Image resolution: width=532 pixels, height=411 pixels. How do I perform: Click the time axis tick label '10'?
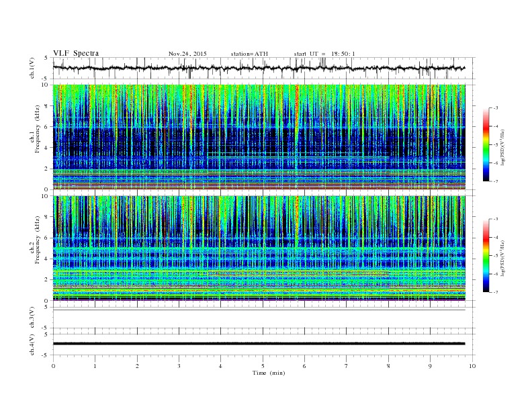472,366
